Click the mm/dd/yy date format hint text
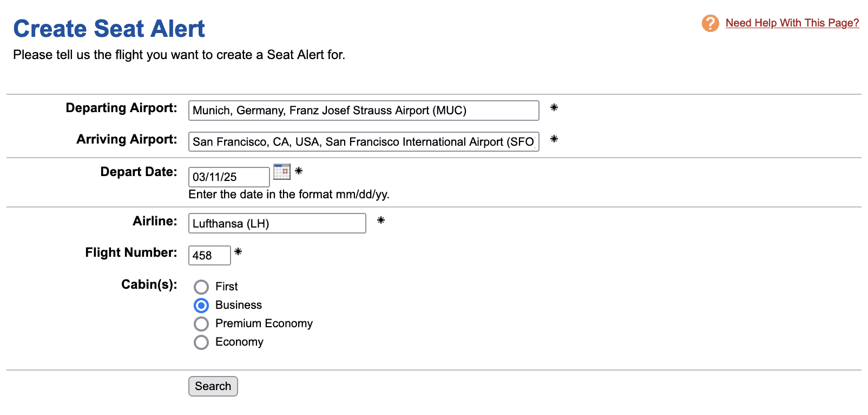Viewport: 868px width, 415px height. (x=288, y=194)
